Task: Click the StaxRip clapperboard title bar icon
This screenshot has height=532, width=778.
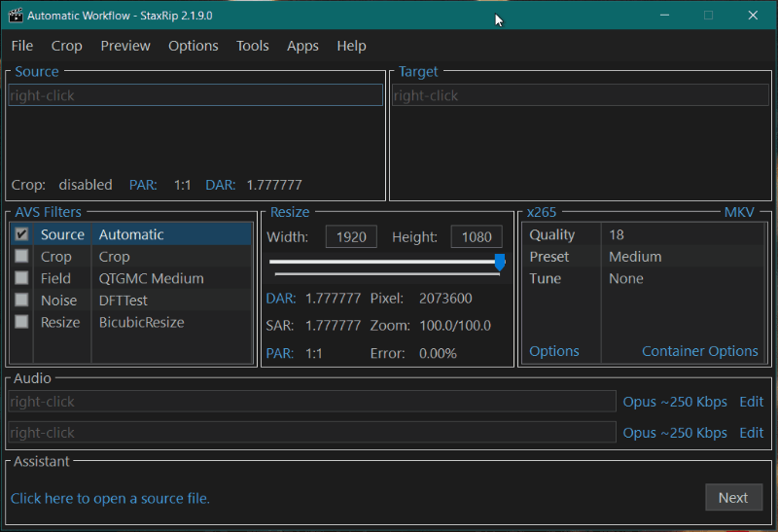Action: pos(16,16)
